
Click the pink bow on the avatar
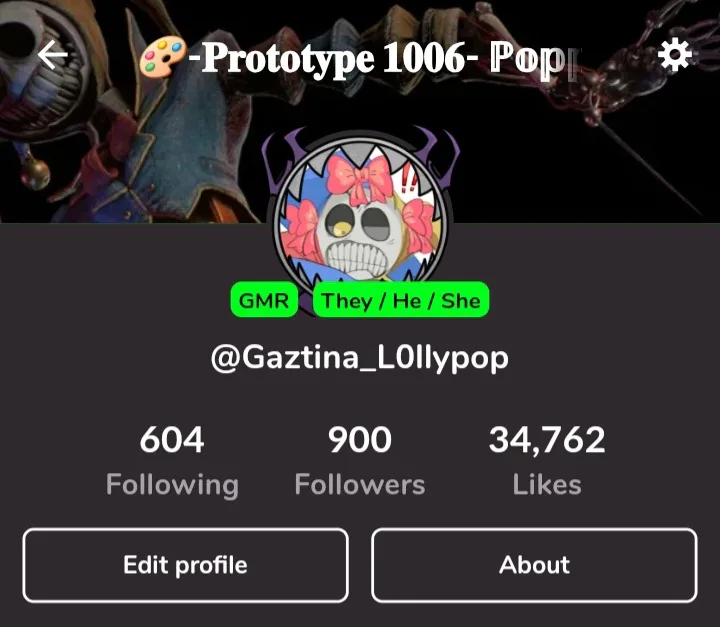pyautogui.click(x=360, y=180)
